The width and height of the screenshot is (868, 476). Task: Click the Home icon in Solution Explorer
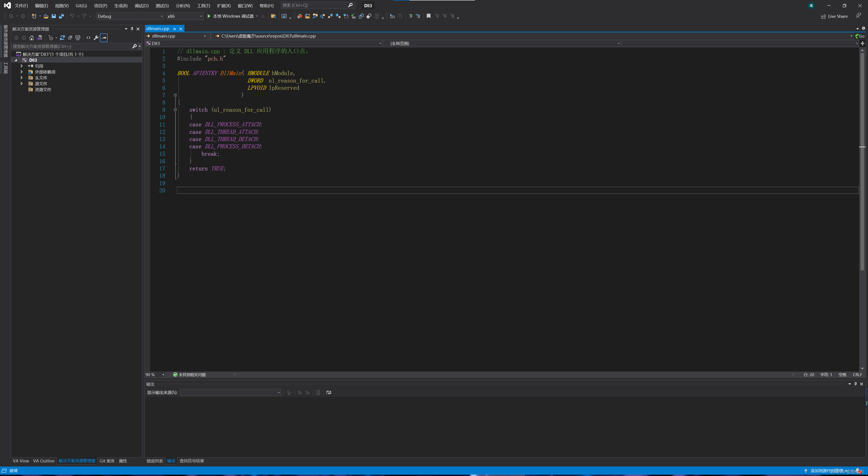32,38
